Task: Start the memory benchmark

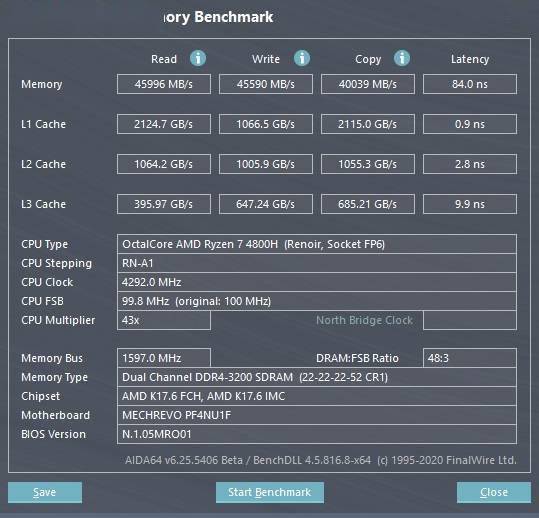Action: click(270, 492)
